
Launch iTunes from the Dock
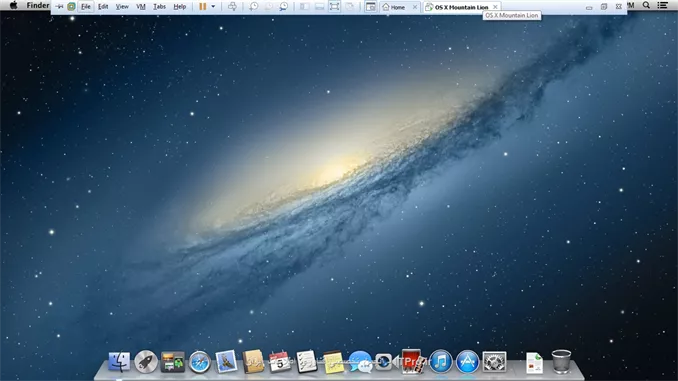[441, 362]
